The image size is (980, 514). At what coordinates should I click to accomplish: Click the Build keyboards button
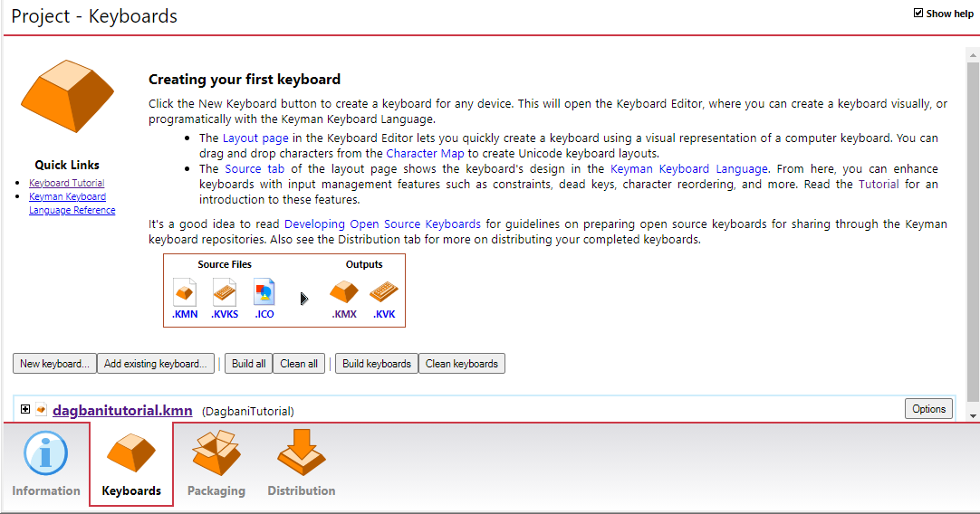click(x=377, y=364)
